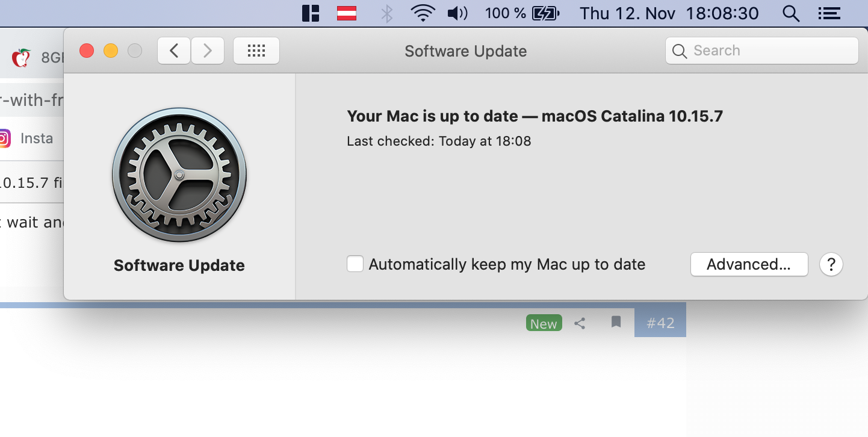
Task: Click the window layout menu bar icon
Action: click(311, 13)
